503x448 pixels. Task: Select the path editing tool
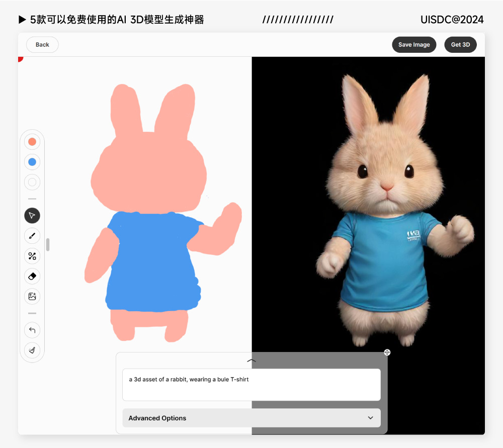click(32, 255)
